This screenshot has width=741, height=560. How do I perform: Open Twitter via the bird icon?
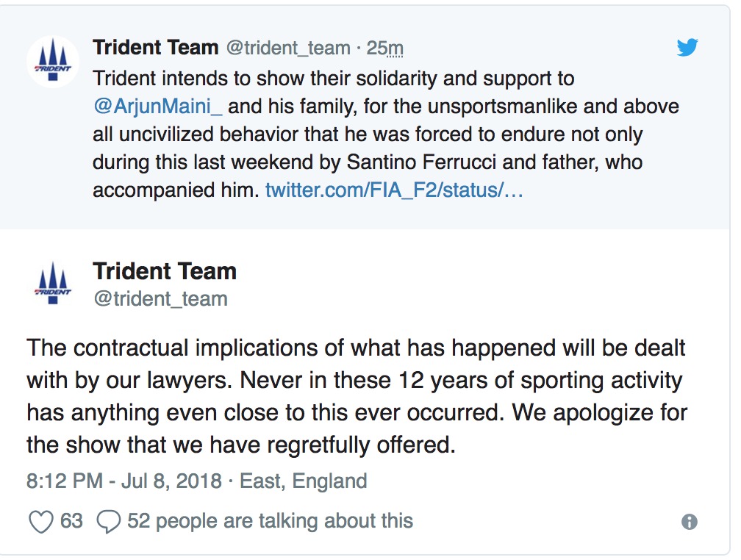(688, 47)
